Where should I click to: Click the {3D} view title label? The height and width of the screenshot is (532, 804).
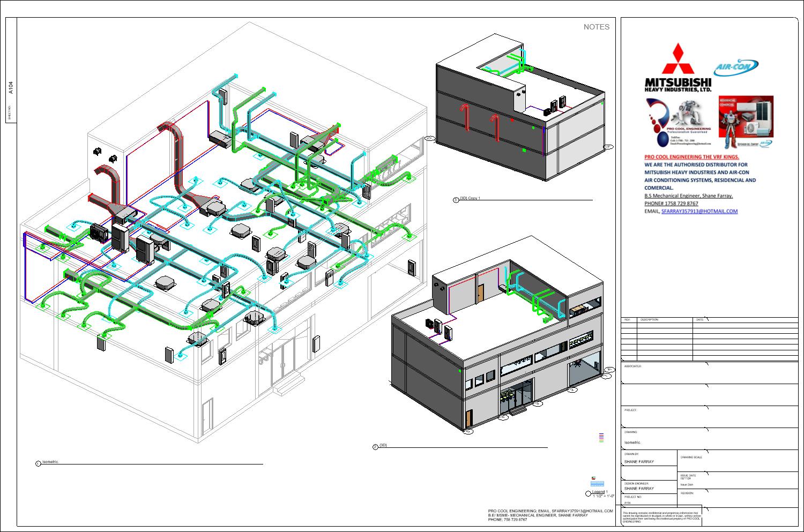(x=383, y=445)
